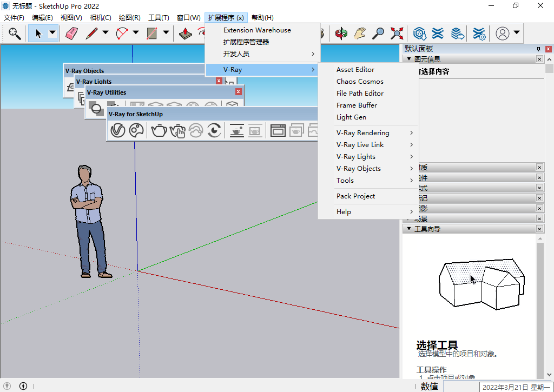Viewport: 554px width, 392px height.
Task: Click the info circle icon in the status bar
Action: pos(23,386)
